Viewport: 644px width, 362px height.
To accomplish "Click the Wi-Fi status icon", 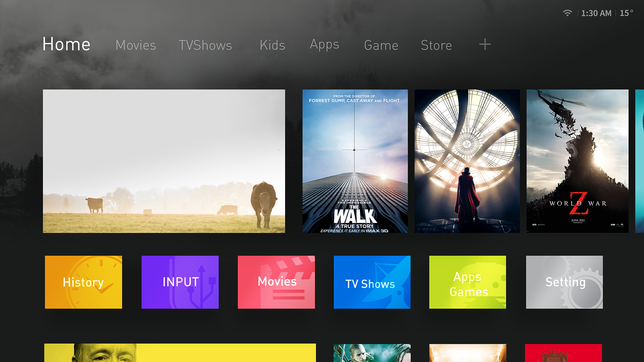I will pyautogui.click(x=567, y=13).
